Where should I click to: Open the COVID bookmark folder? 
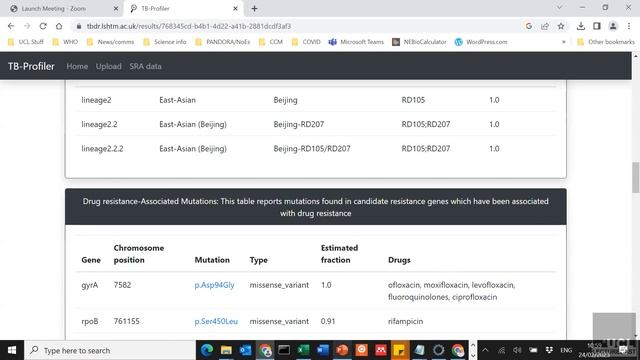click(x=306, y=42)
